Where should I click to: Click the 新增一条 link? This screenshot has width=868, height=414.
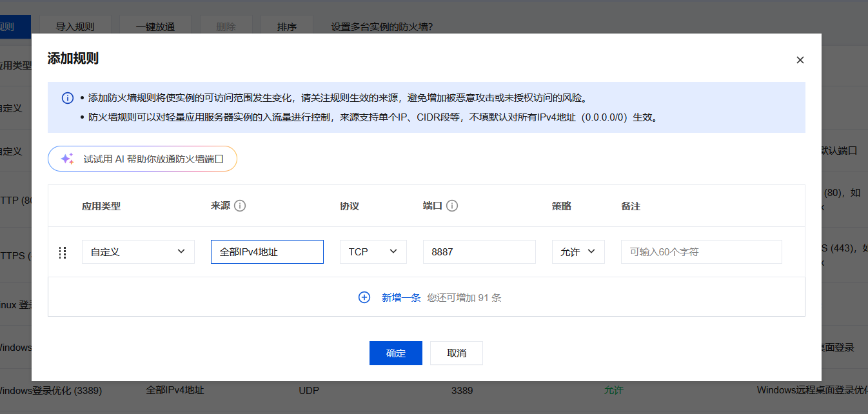tap(400, 297)
